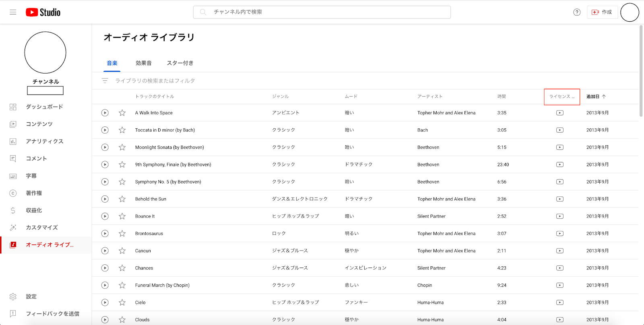Viewport: 644px width, 325px height.
Task: Open フィードバックを送信 in the sidebar
Action: pyautogui.click(x=52, y=314)
